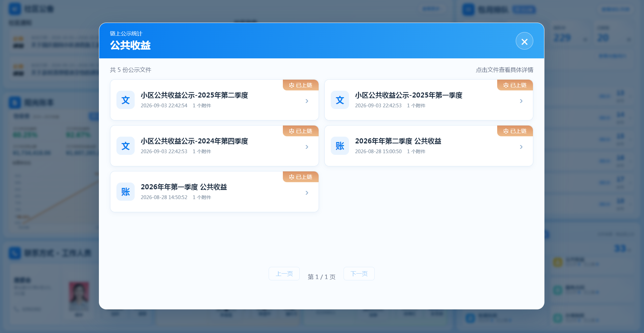The image size is (644, 333).
Task: Open file 2026年年第一季度 公共收益
Action: 214,192
